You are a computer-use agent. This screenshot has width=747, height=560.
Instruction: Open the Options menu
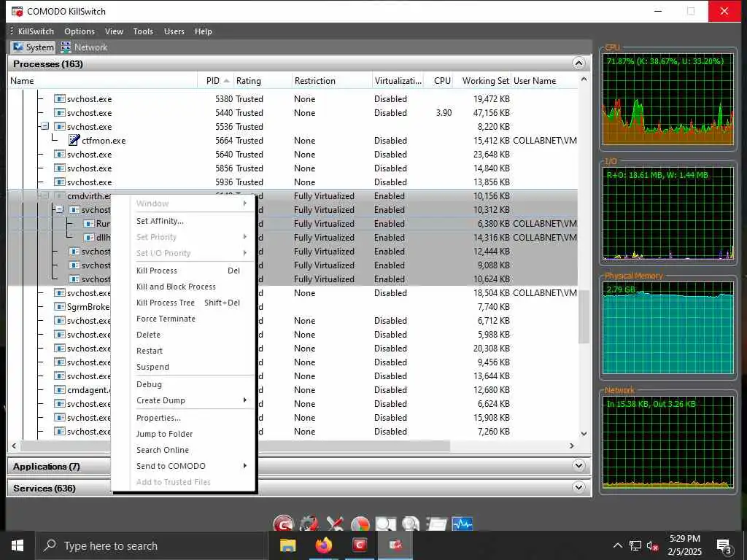click(80, 31)
